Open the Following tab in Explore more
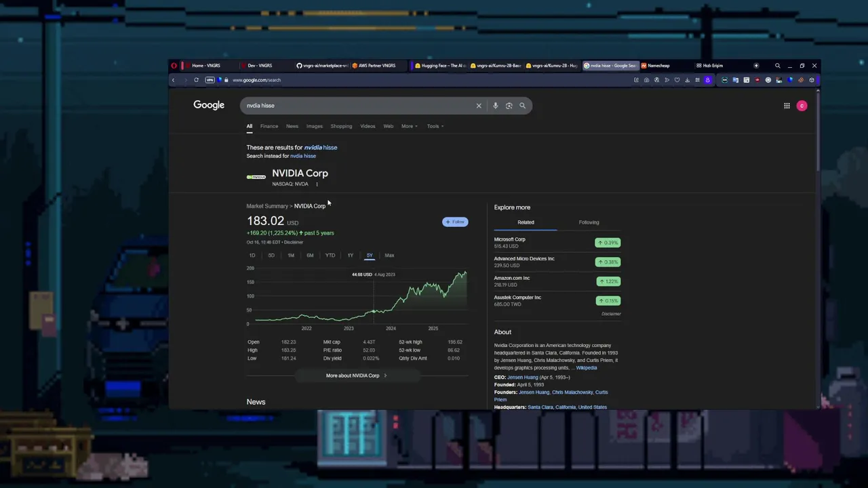868x488 pixels. click(x=589, y=222)
